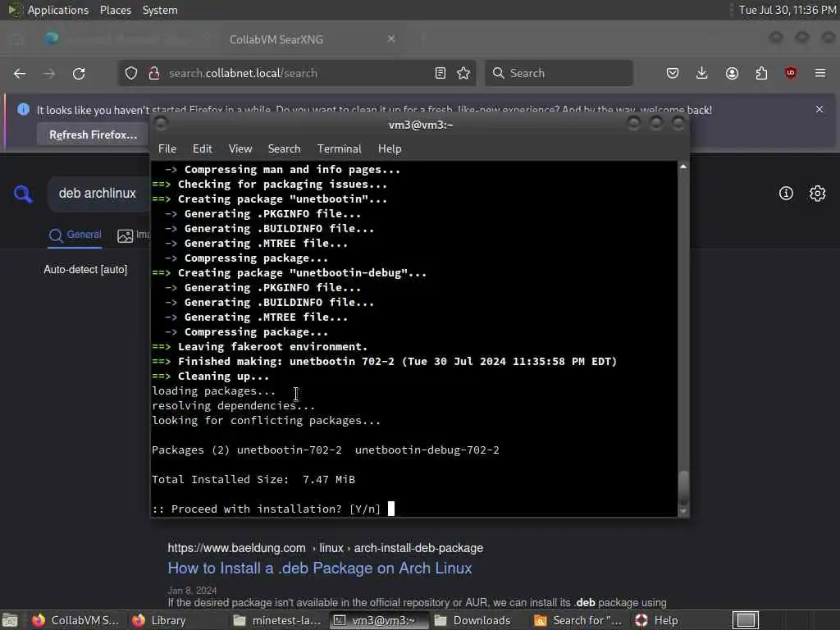840x630 pixels.
Task: Open How to Install a .deb Package link
Action: tap(320, 568)
